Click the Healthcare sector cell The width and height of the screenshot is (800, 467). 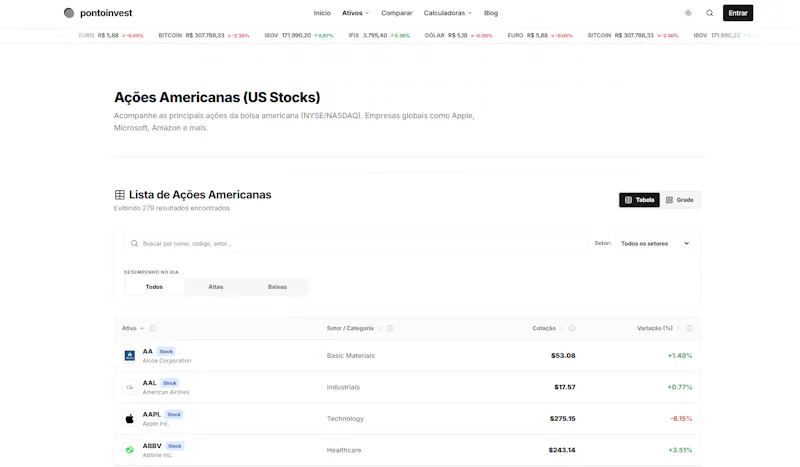[x=344, y=450]
